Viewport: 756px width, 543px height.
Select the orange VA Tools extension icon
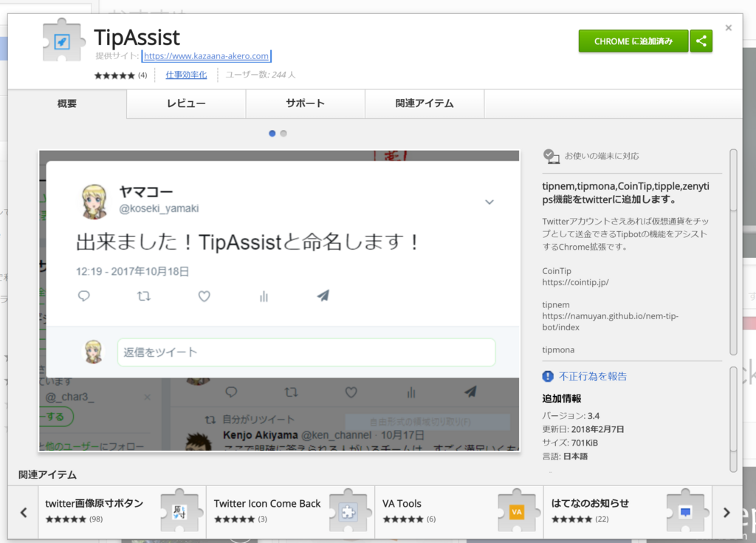click(x=518, y=511)
